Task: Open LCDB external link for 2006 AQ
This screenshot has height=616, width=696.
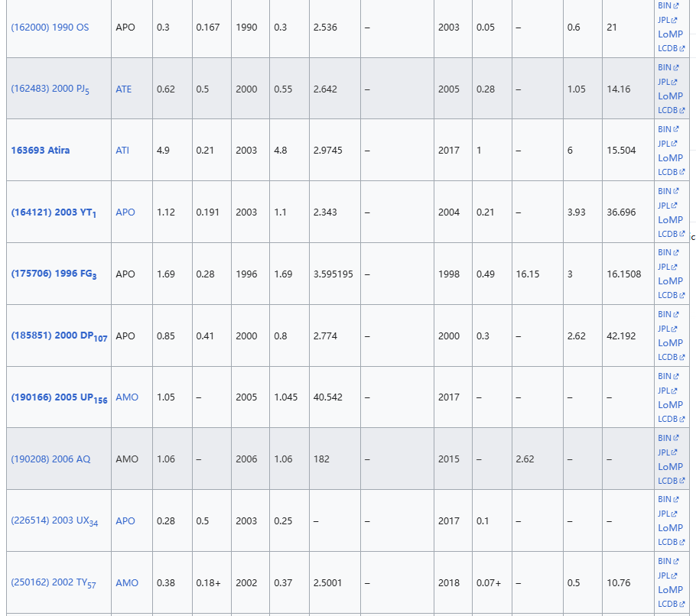Action: (x=670, y=481)
